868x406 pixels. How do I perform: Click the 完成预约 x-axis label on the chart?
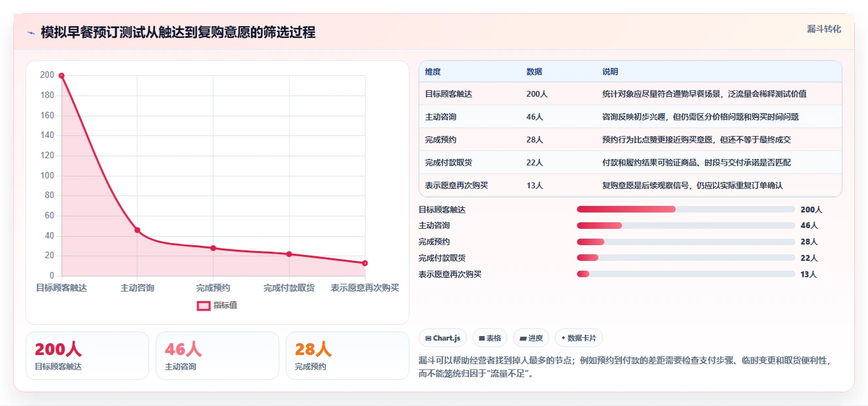tap(213, 288)
